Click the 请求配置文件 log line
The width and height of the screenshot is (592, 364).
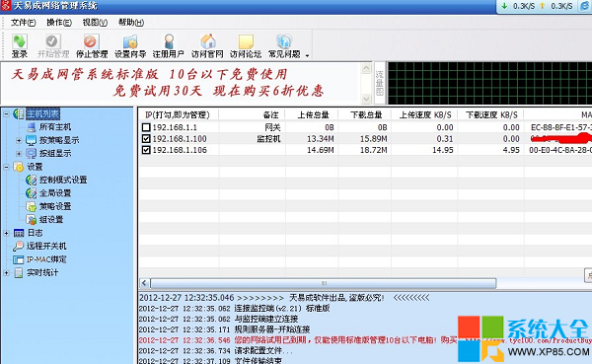pos(215,351)
